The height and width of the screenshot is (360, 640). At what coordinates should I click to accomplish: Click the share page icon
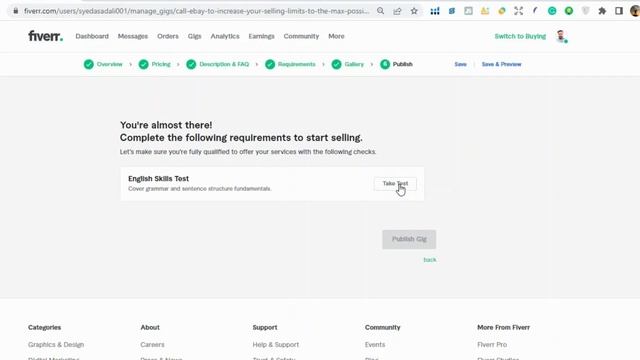coord(397,11)
